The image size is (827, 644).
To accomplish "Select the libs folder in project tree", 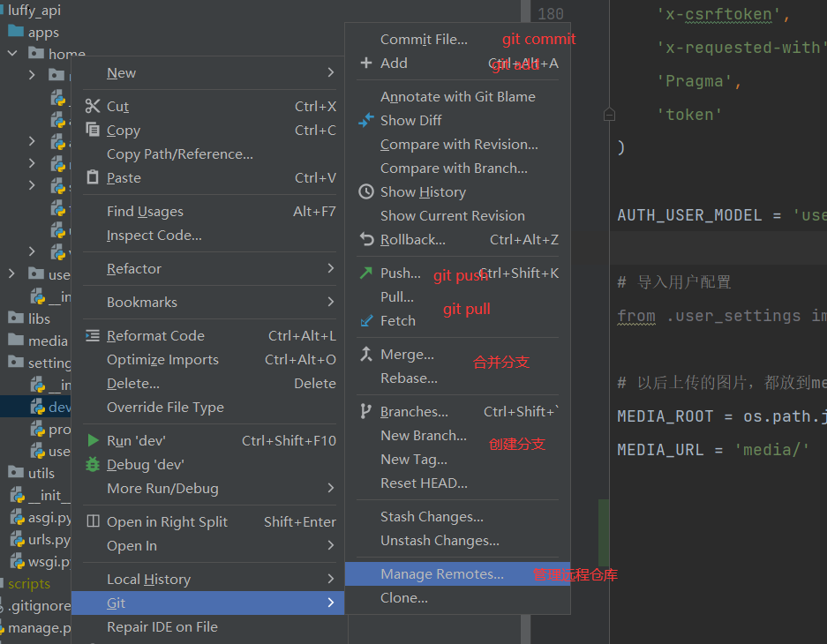I will pyautogui.click(x=39, y=318).
